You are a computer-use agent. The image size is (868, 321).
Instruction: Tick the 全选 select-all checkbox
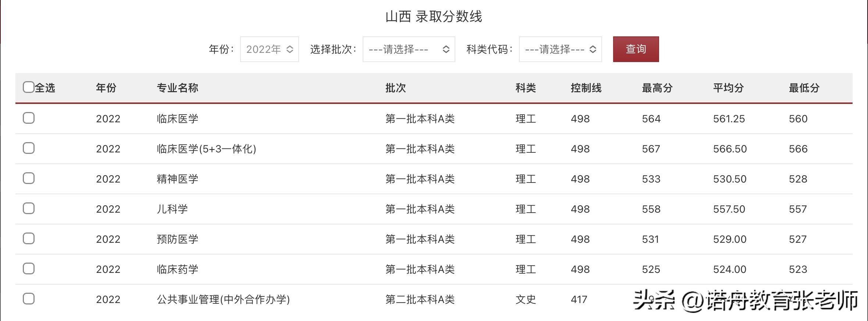29,87
